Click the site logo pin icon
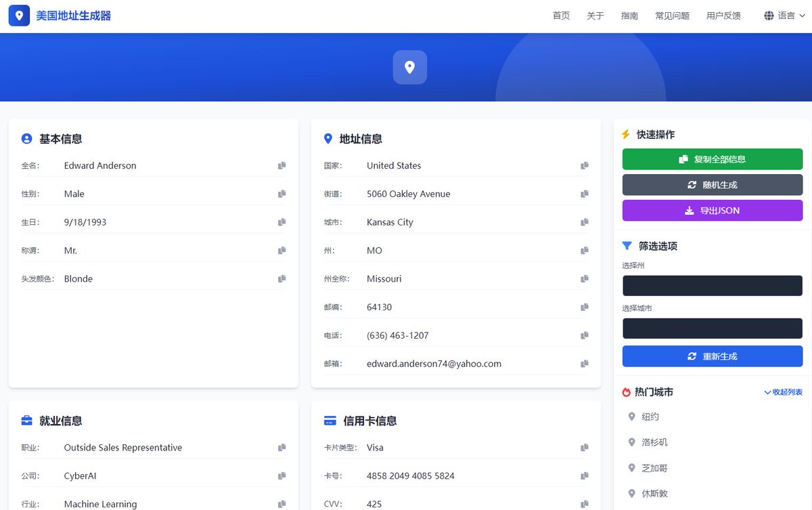 [19, 16]
